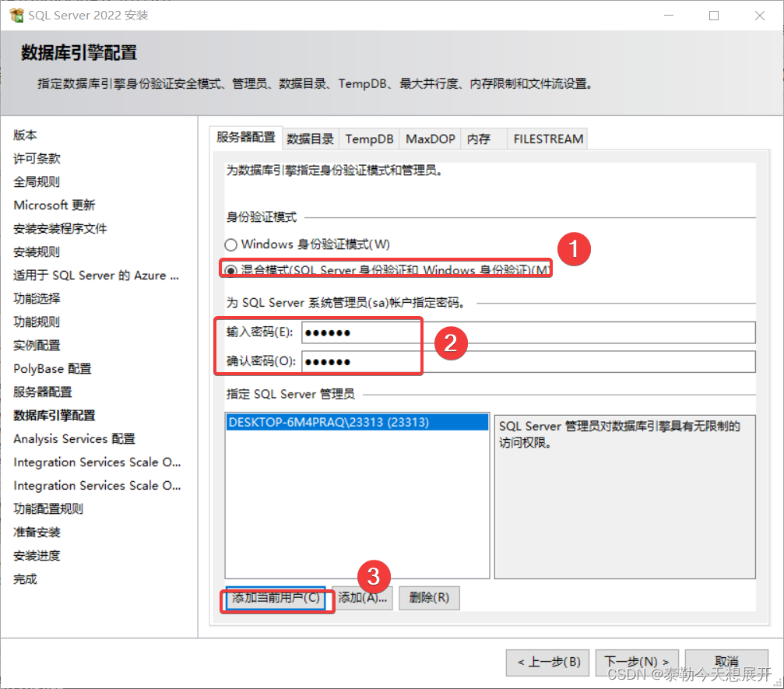Select 混合模式 authentication radio button
The width and height of the screenshot is (784, 689).
230,270
